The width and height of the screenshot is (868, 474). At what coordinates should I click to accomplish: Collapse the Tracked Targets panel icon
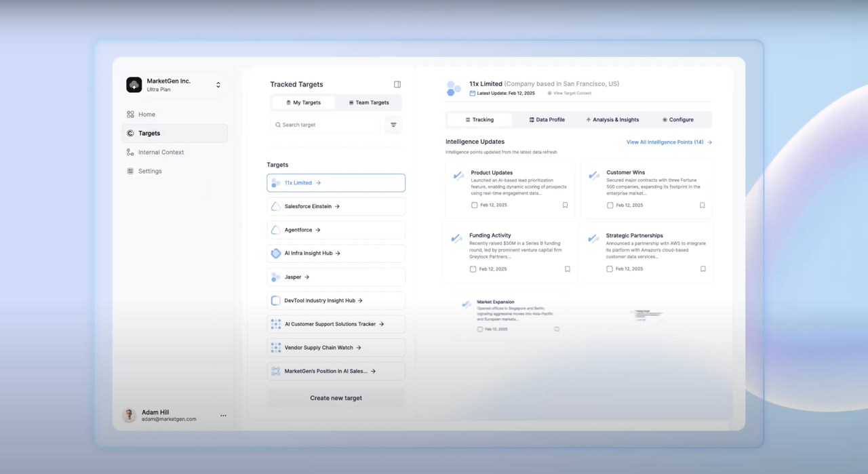397,85
